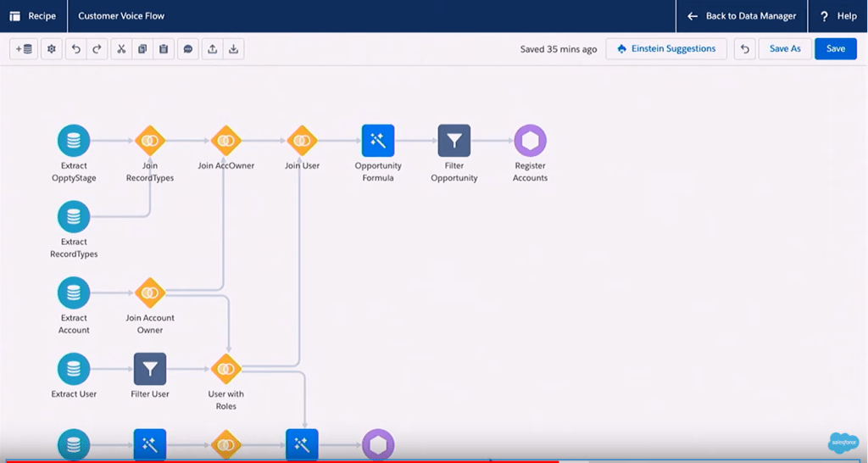Select the Filter Opportunity node

click(454, 141)
